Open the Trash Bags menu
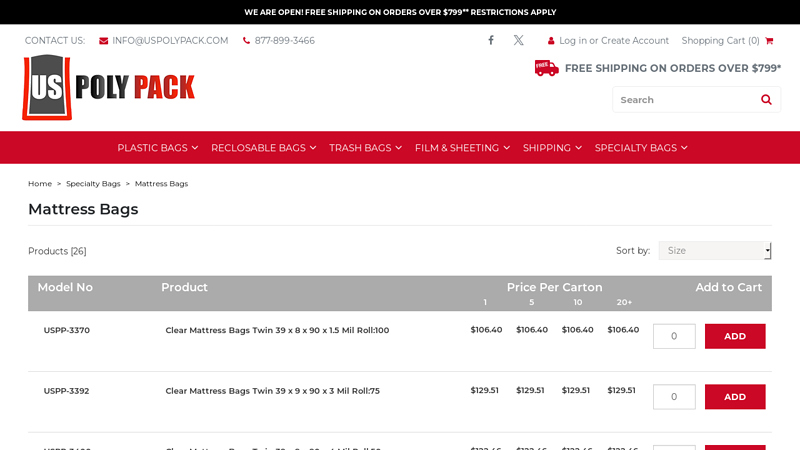 click(x=365, y=148)
